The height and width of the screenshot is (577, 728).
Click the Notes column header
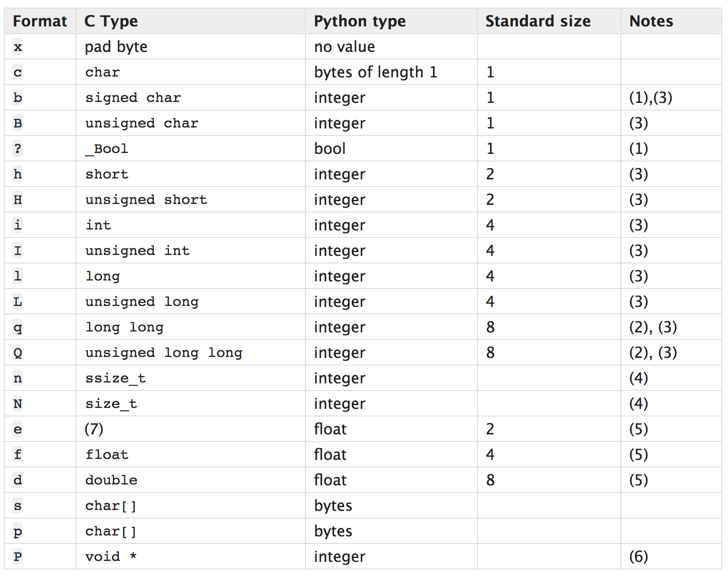coord(651,21)
